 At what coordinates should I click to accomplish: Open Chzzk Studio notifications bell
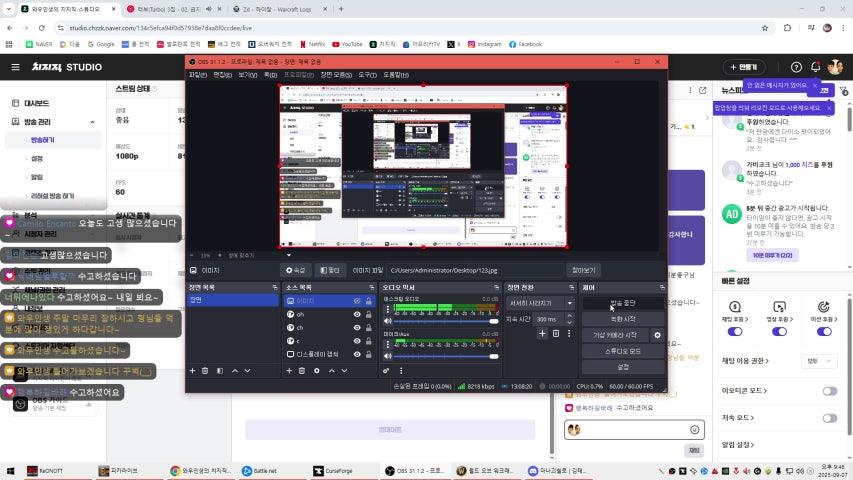point(815,67)
